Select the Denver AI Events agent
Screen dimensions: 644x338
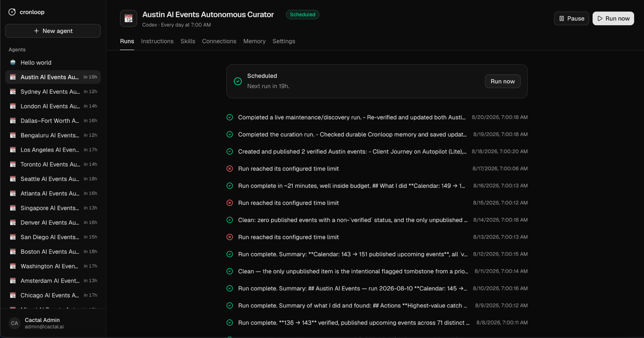click(x=53, y=222)
